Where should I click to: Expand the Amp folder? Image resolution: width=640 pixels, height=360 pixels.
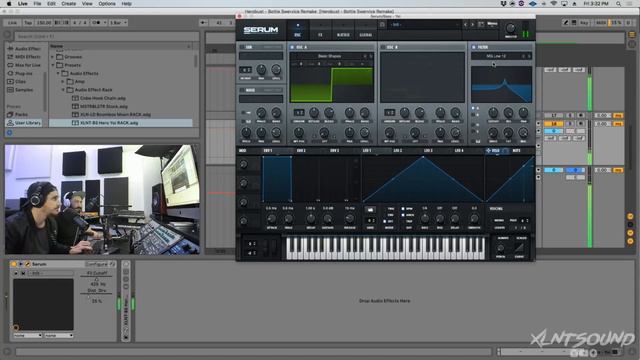(x=63, y=82)
